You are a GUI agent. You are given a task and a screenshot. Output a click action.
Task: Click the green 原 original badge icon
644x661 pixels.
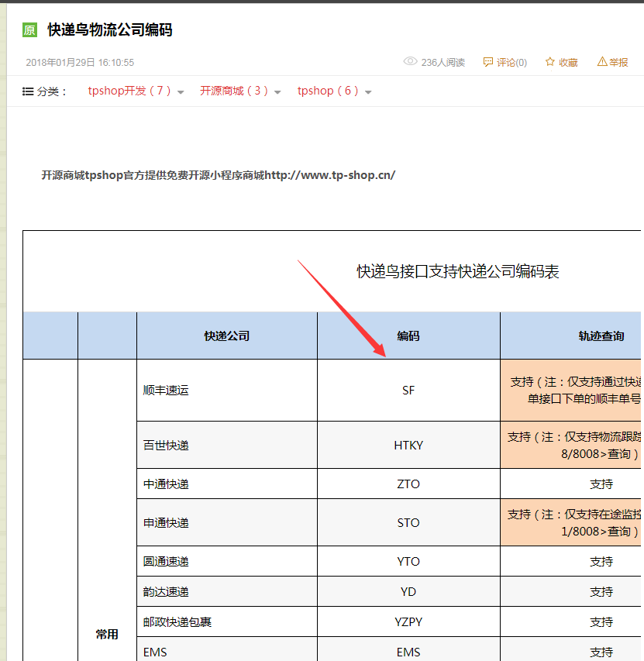pyautogui.click(x=30, y=30)
